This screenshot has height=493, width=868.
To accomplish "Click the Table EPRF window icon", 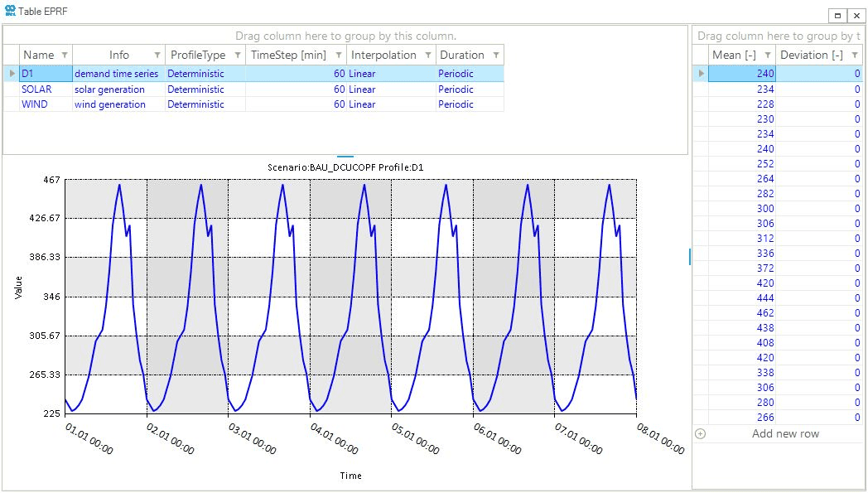I will [9, 10].
